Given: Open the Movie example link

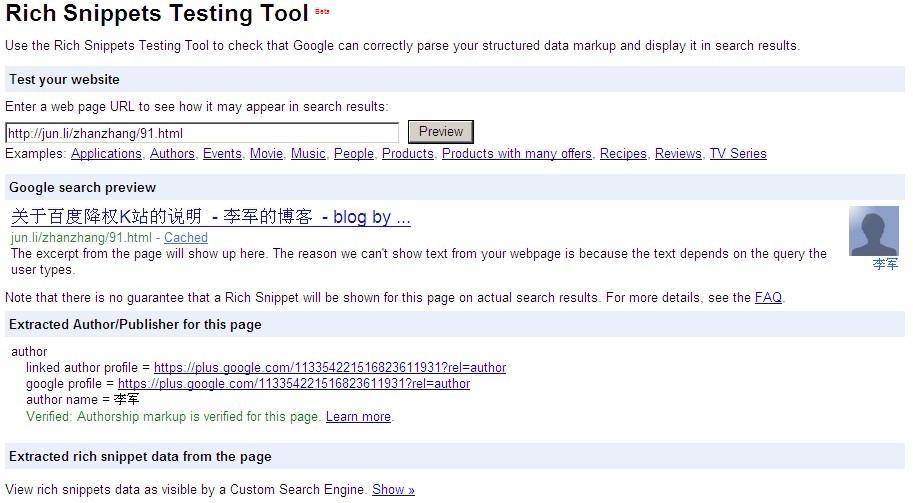Looking at the screenshot, I should pos(266,154).
